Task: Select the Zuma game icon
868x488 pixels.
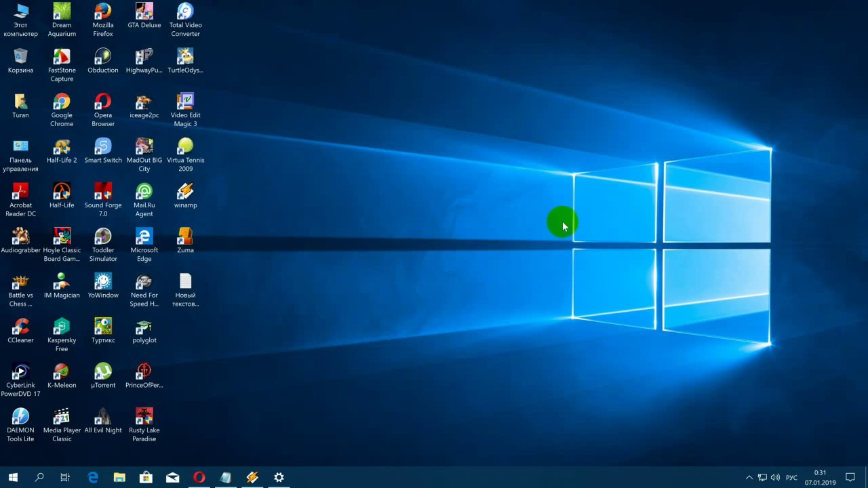Action: [185, 241]
